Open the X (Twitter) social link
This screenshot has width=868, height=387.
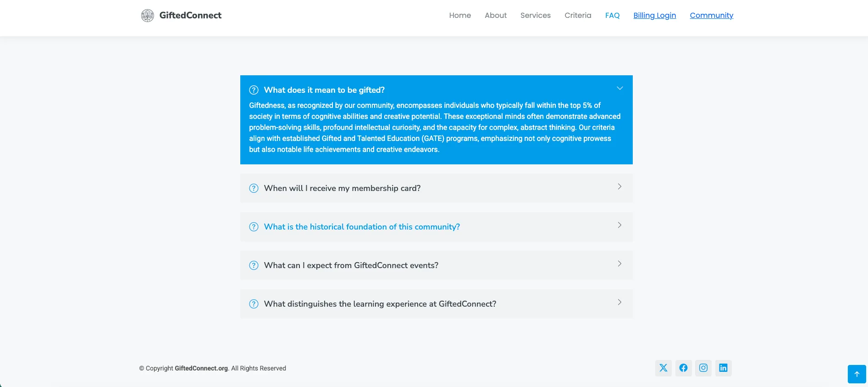coord(663,368)
